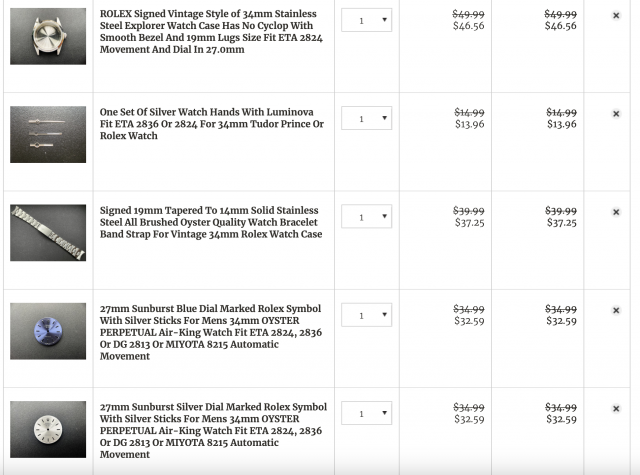Change quantity of the Oyster Watch Bracelet

click(367, 217)
